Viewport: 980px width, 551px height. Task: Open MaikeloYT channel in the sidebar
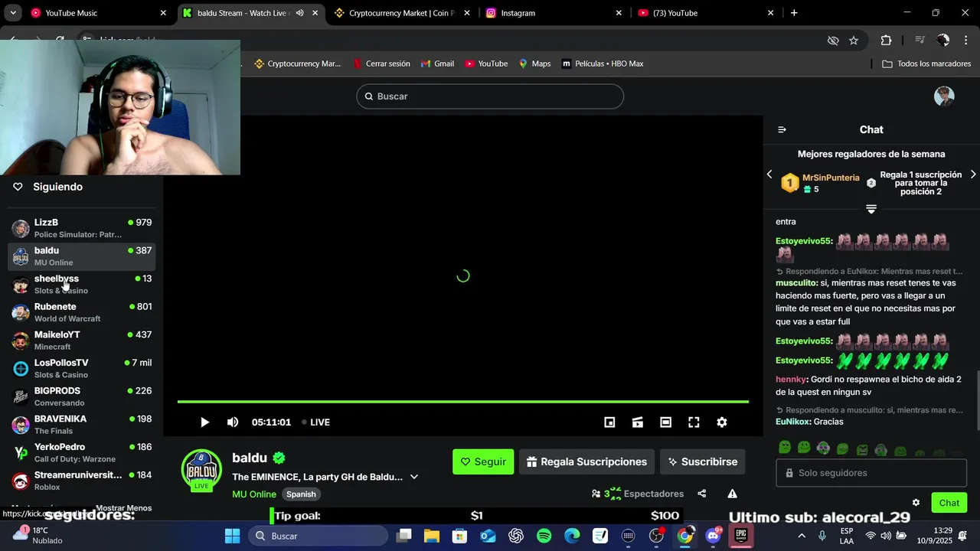pos(82,341)
